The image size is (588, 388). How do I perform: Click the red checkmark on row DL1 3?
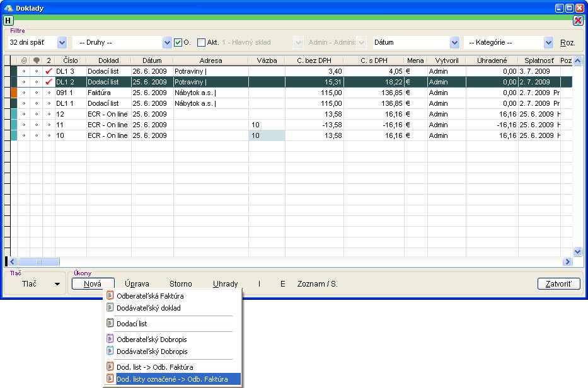49,71
